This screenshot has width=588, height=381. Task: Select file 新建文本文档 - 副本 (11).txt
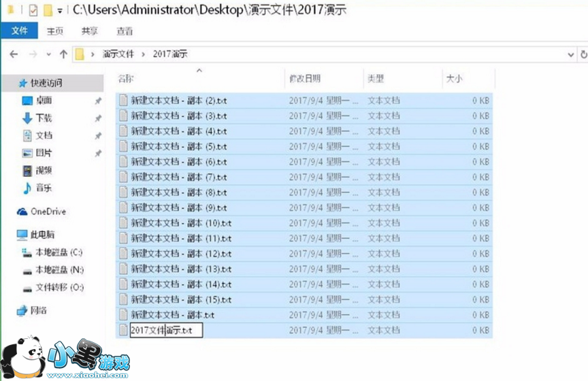[304, 239]
